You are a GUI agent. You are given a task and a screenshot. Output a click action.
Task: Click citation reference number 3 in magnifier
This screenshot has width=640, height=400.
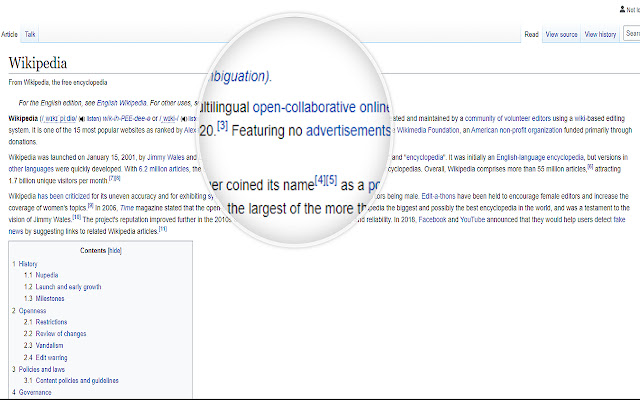[222, 125]
